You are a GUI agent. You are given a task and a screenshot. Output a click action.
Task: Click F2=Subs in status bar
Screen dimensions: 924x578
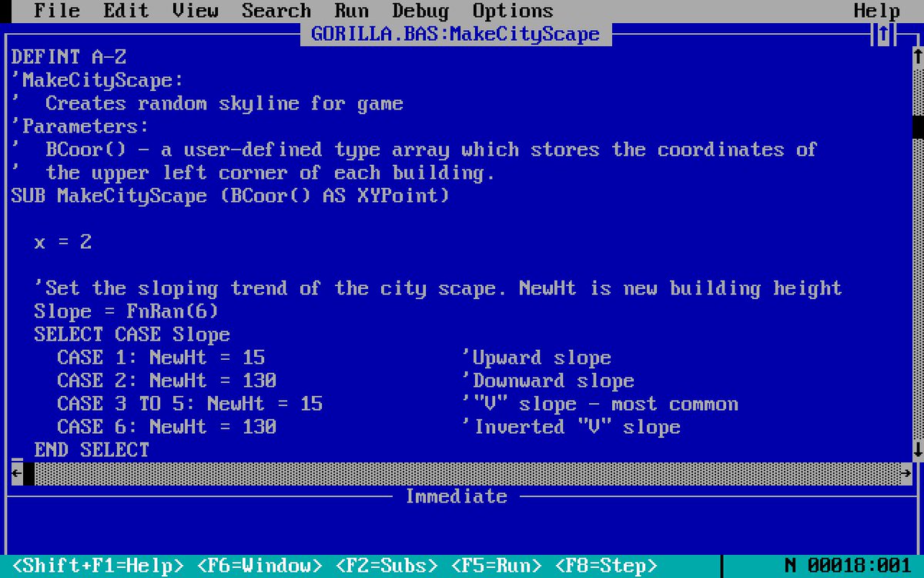click(387, 566)
